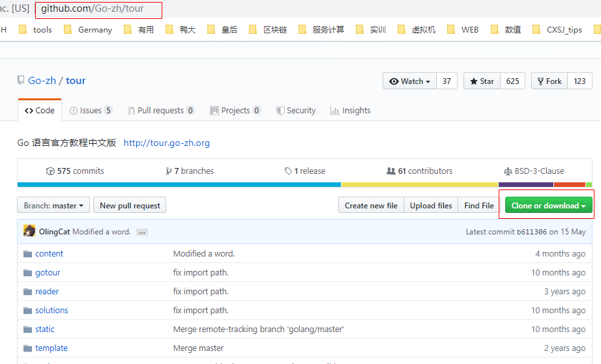Open the Security tab
Viewport: 601px width, 364px height.
tap(296, 111)
